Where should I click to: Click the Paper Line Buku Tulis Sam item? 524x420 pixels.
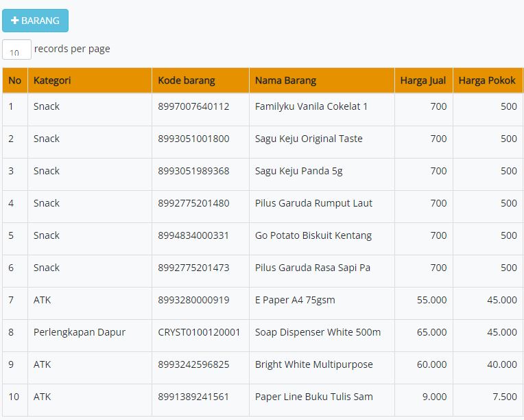(314, 397)
